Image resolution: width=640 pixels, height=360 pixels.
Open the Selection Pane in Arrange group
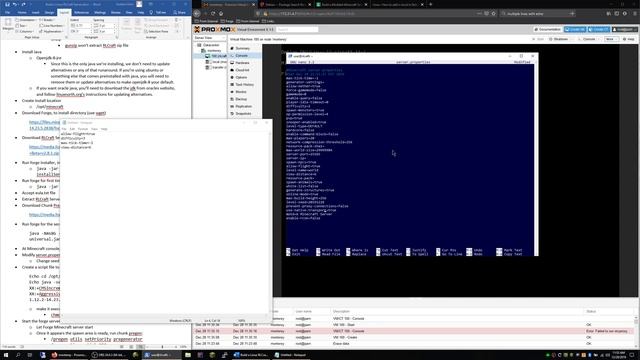(156, 31)
